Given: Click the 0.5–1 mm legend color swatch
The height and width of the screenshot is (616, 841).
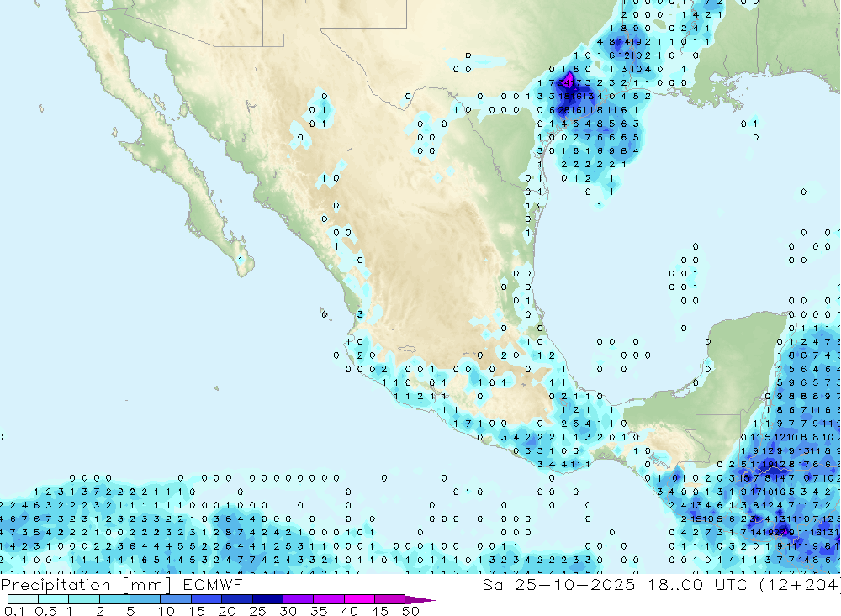Looking at the screenshot, I should point(54,599).
